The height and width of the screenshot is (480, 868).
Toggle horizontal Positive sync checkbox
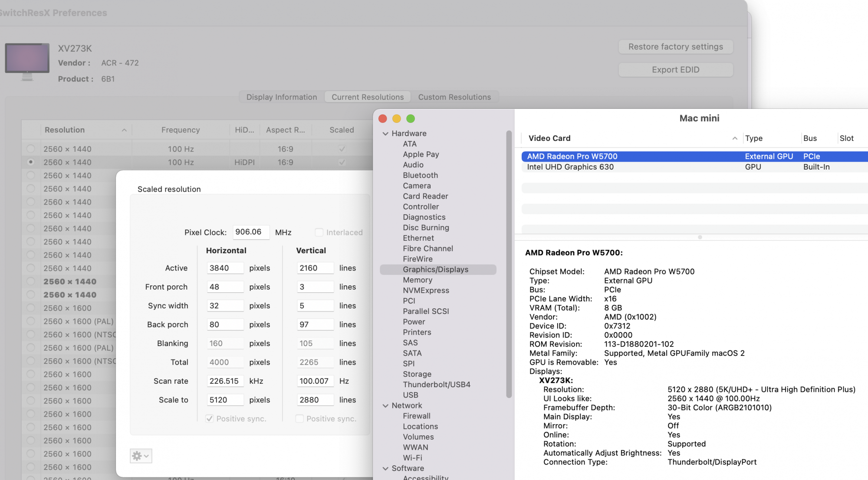[x=210, y=419]
